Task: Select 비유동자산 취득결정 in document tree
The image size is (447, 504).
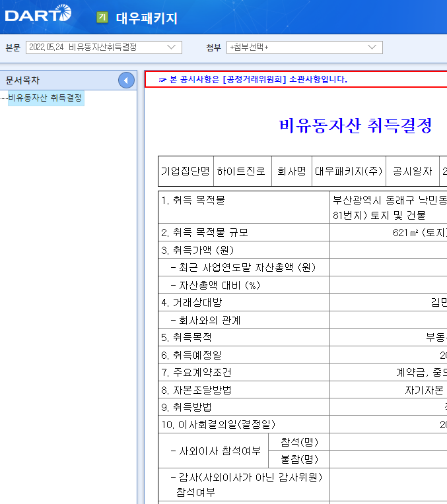Action: tap(46, 98)
